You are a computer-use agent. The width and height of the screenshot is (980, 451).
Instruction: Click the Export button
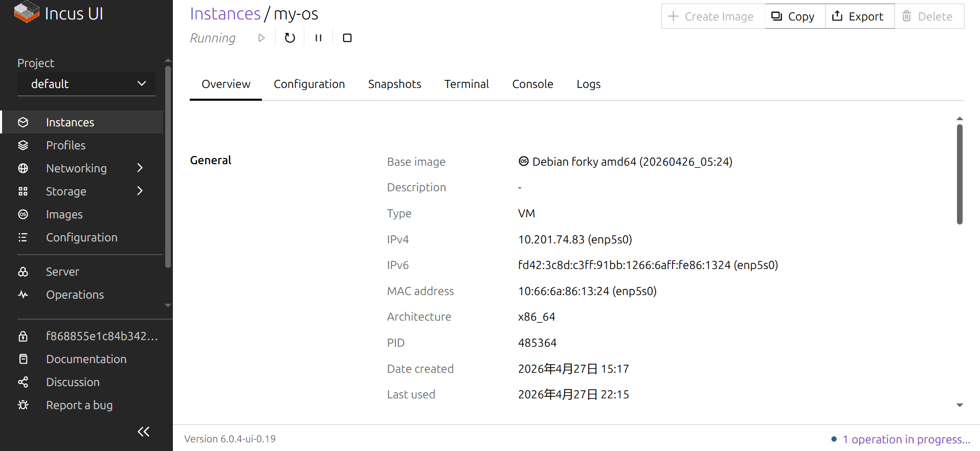click(x=859, y=16)
